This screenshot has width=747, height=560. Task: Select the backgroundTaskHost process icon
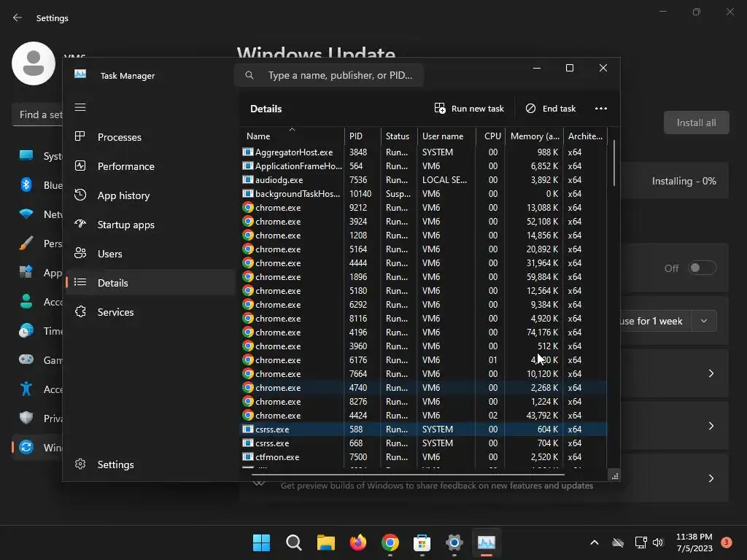click(x=248, y=194)
